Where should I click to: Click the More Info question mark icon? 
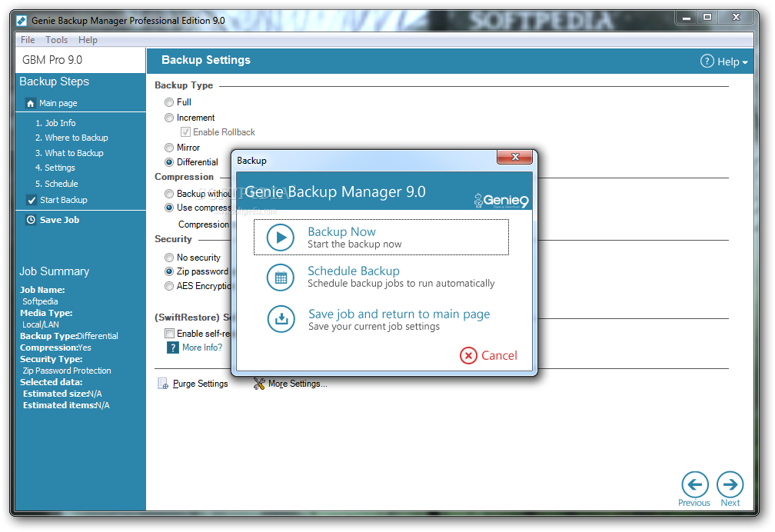[172, 347]
